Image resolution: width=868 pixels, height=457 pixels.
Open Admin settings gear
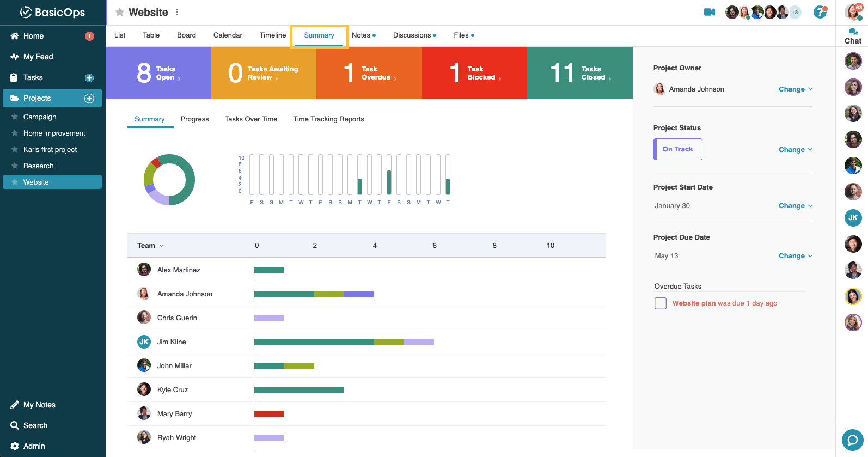(x=15, y=446)
